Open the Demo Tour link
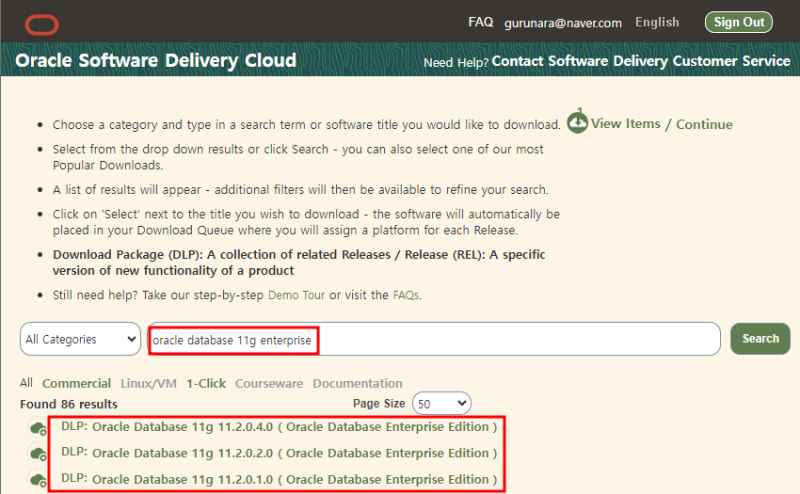The height and width of the screenshot is (494, 800). tap(296, 295)
